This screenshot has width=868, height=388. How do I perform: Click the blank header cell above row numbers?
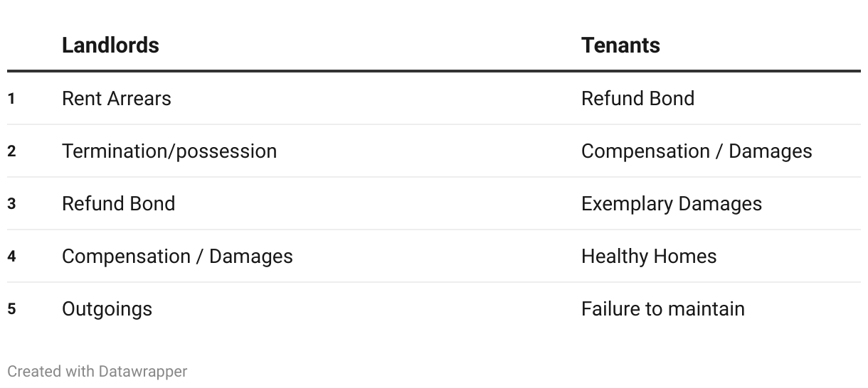(28, 45)
